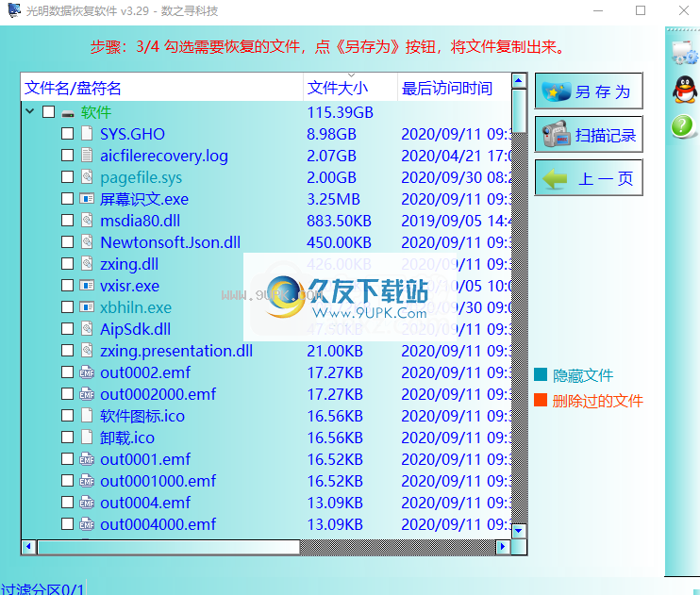Open the 扫描记录 scan records button
Image resolution: width=700 pixels, height=595 pixels.
tap(589, 134)
